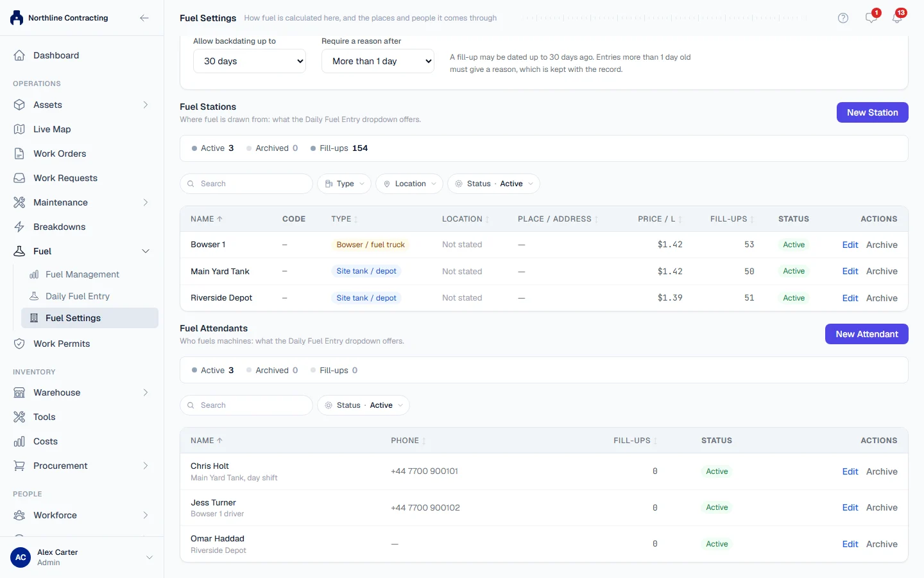Image resolution: width=924 pixels, height=578 pixels.
Task: Open the stations Status Active filter
Action: 493,184
